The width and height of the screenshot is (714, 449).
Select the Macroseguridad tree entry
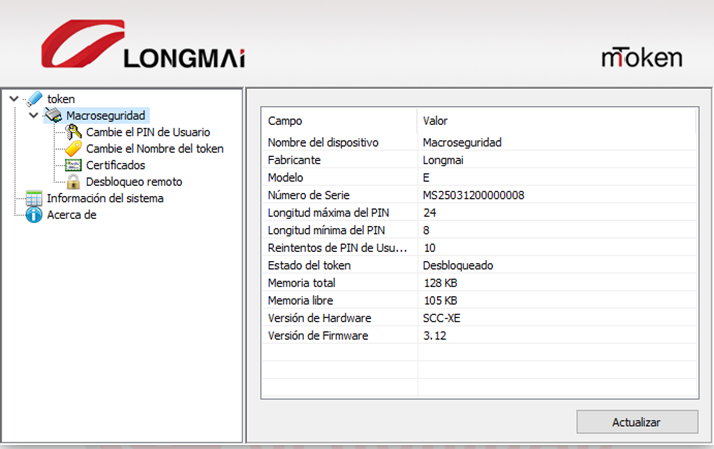click(x=106, y=116)
